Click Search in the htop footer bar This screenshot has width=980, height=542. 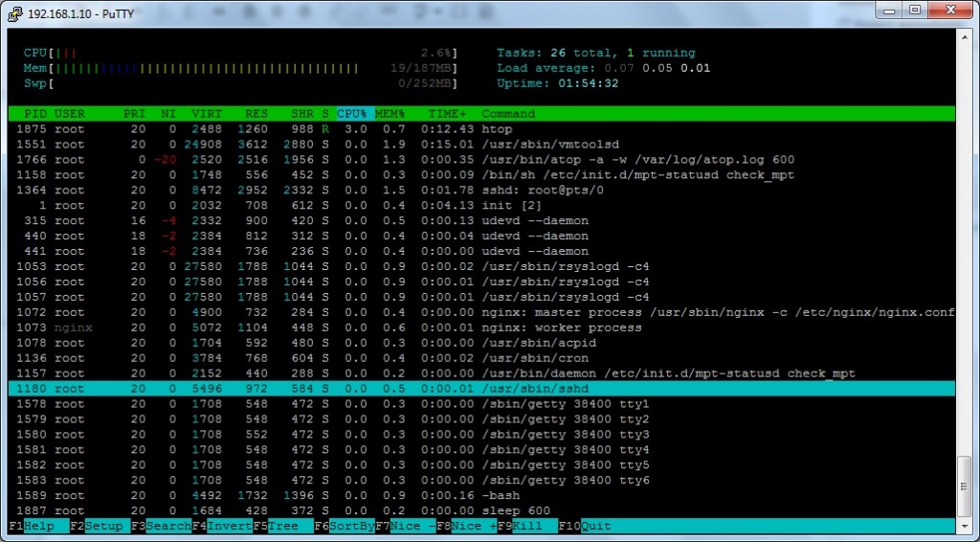[168, 527]
